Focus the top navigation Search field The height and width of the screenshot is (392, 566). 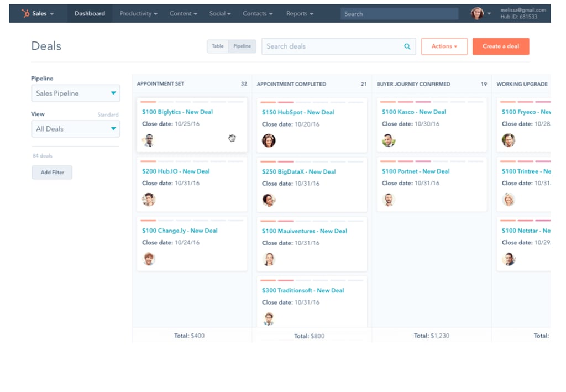click(x=399, y=14)
